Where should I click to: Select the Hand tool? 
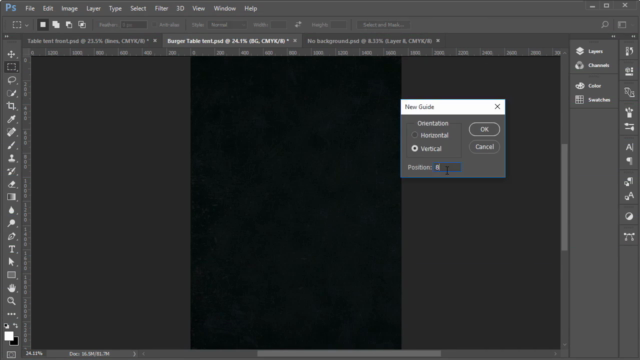point(11,288)
